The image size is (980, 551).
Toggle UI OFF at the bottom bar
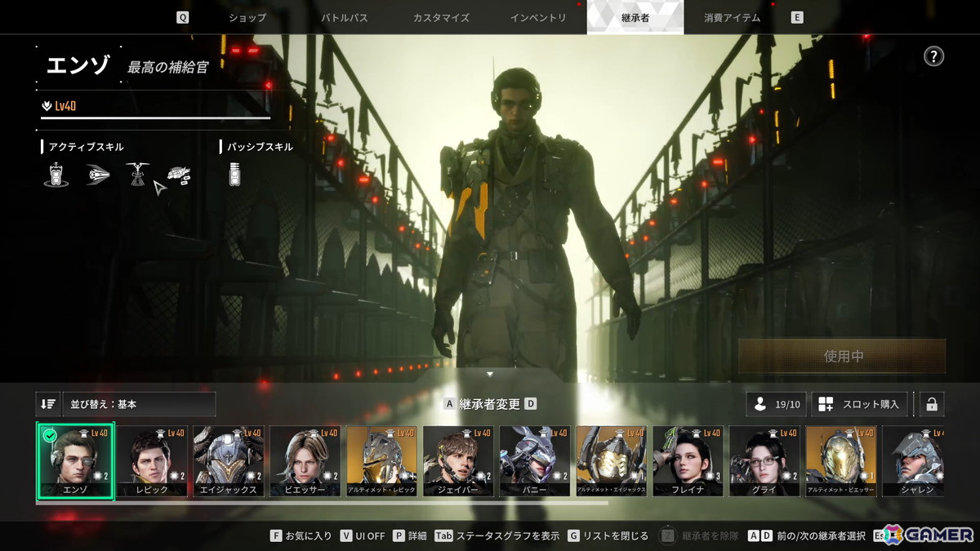click(x=363, y=535)
